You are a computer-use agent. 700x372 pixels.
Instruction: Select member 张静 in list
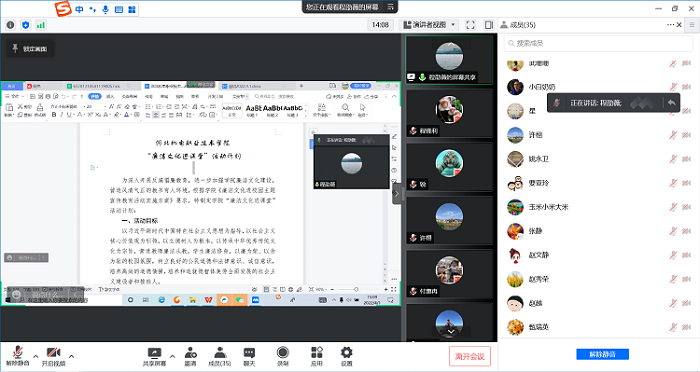599,231
